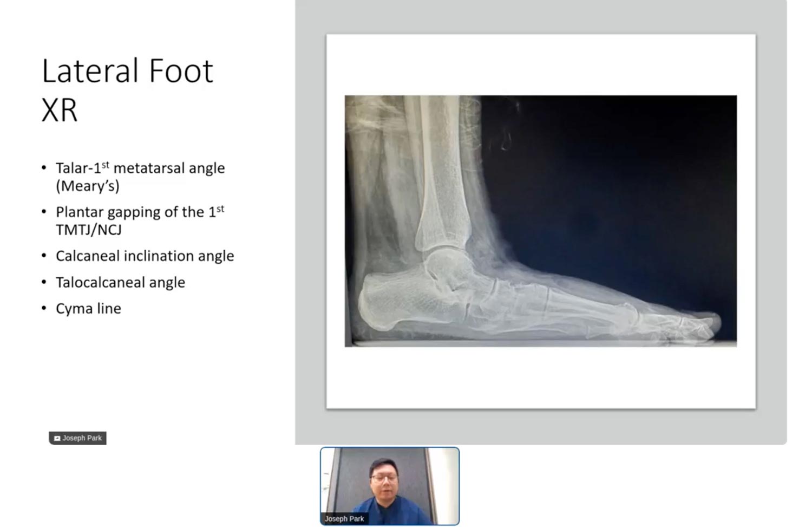The image size is (812, 527).
Task: Select the 'Talocalcaneal angle' bullet text
Action: coord(120,282)
